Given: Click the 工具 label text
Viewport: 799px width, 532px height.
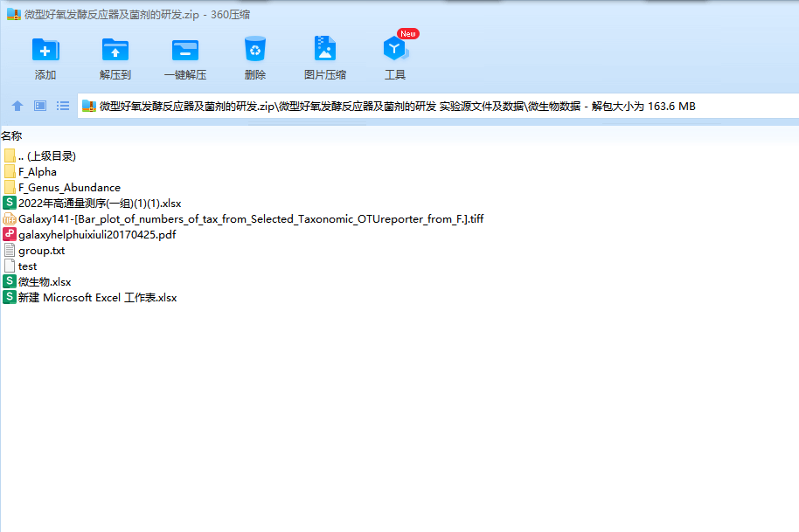Looking at the screenshot, I should [x=395, y=75].
